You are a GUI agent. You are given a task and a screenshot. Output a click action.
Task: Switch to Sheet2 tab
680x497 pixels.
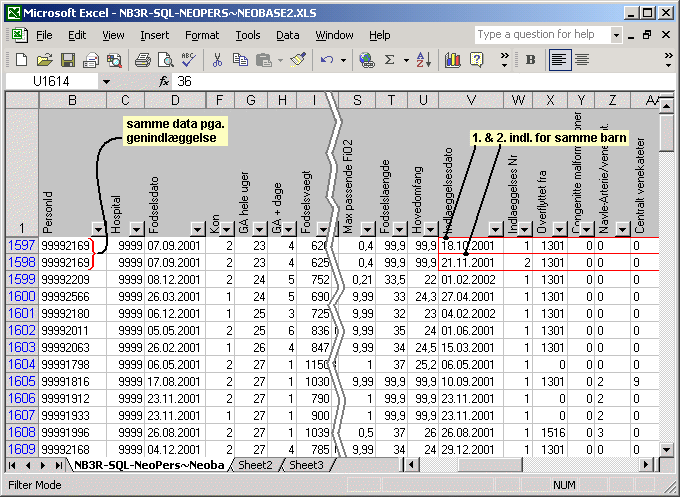(x=255, y=465)
